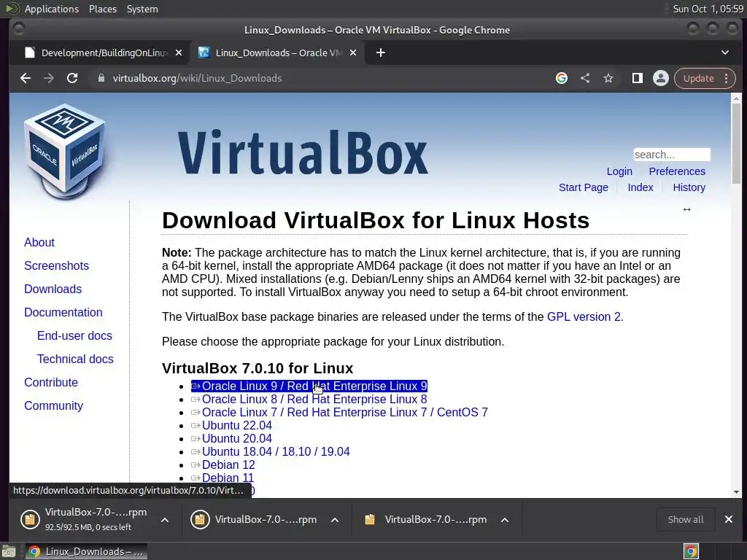This screenshot has height=560, width=747.
Task: Expand options for first rpm download
Action: click(165, 520)
